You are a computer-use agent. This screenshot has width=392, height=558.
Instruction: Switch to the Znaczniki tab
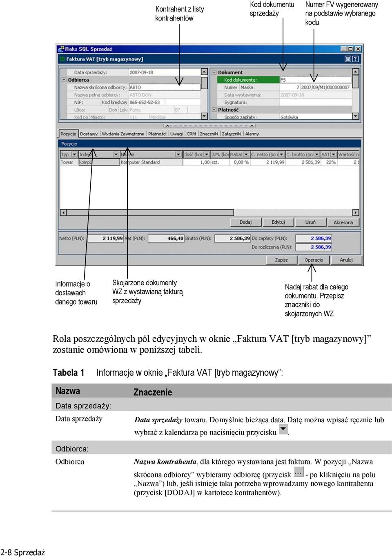click(x=209, y=134)
